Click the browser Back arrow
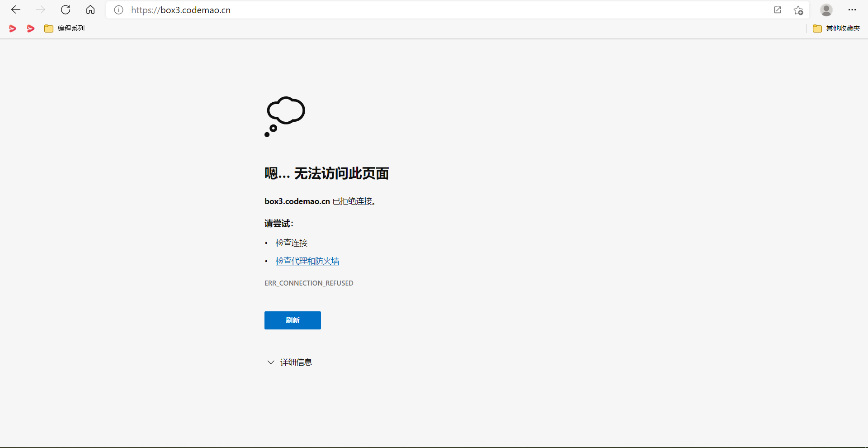Viewport: 868px width, 448px height. coord(16,10)
